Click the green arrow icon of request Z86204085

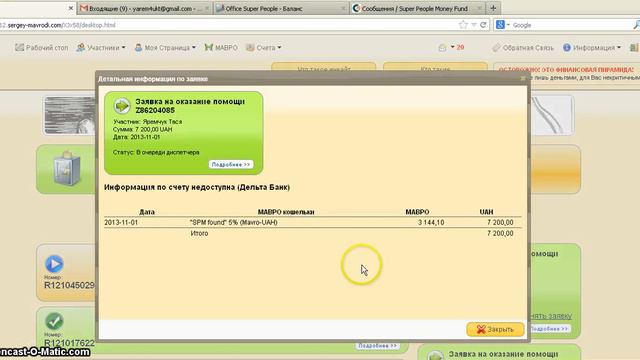point(122,106)
